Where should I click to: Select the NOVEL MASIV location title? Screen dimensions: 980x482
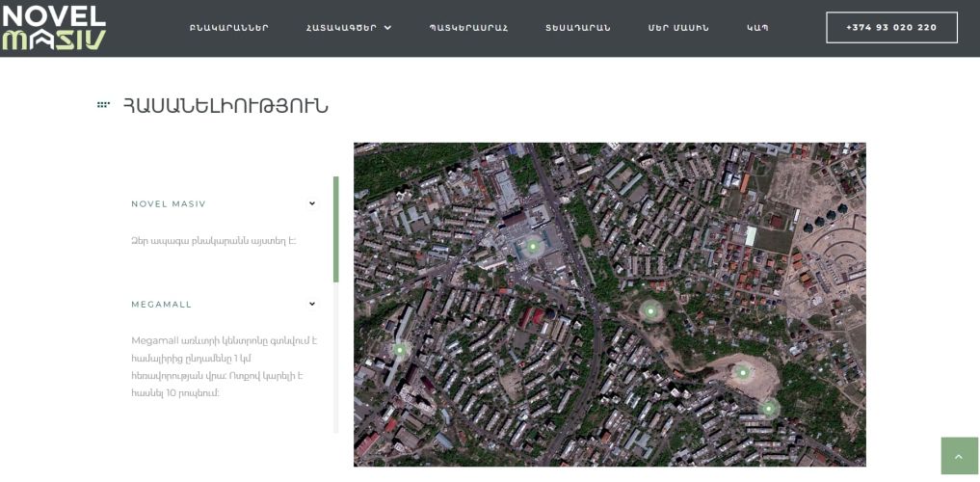(169, 203)
